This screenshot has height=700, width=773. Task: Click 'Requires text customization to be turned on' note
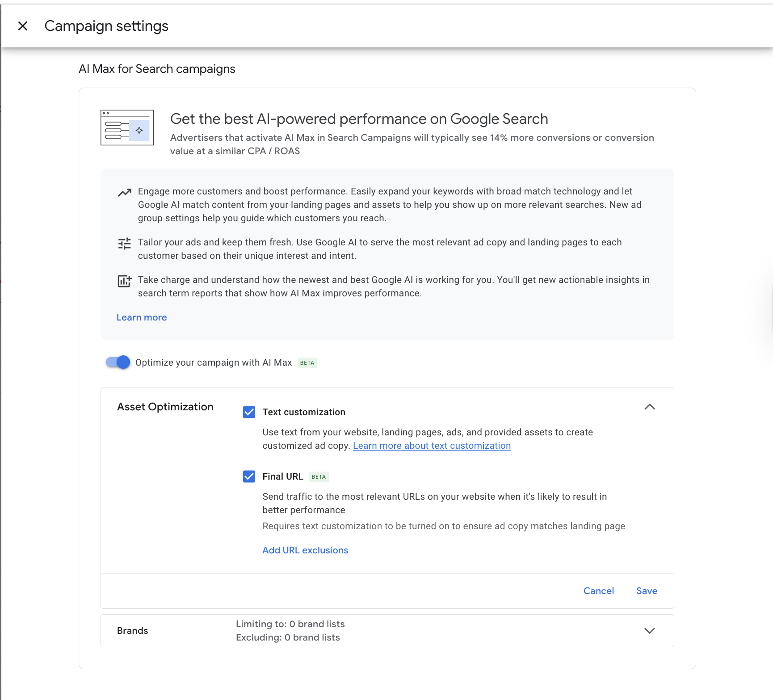(x=444, y=526)
